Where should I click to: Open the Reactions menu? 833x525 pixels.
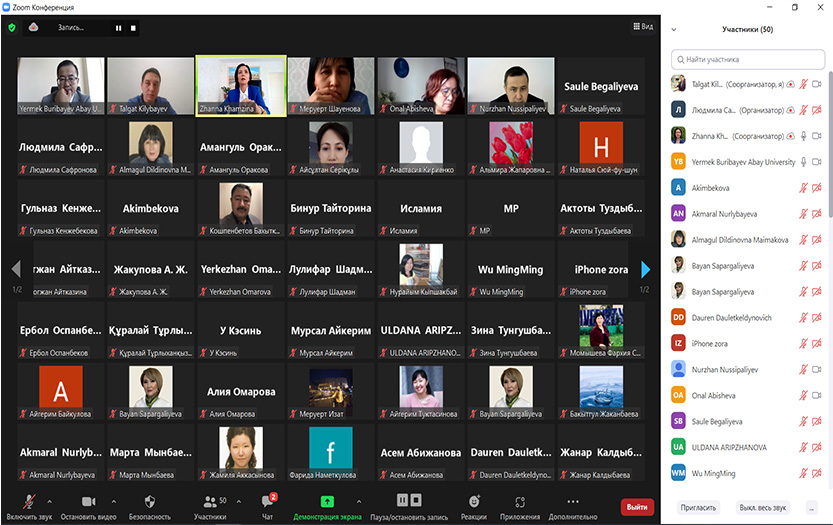[x=474, y=501]
